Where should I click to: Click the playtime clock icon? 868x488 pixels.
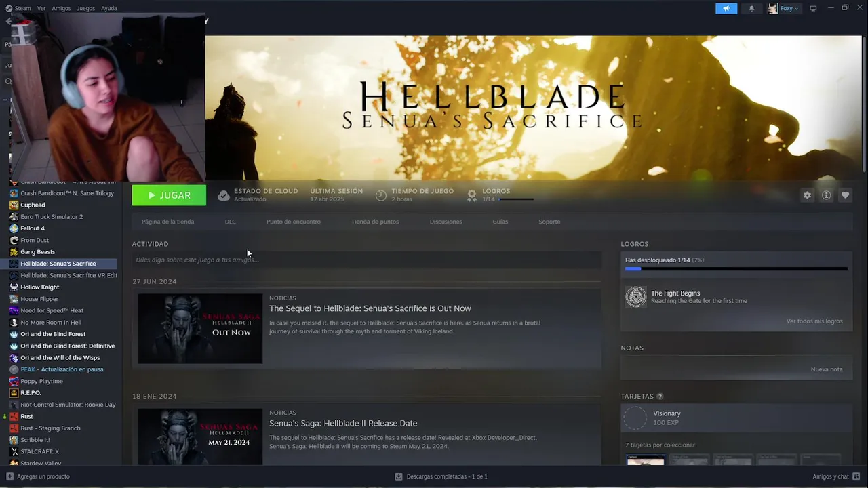(380, 195)
